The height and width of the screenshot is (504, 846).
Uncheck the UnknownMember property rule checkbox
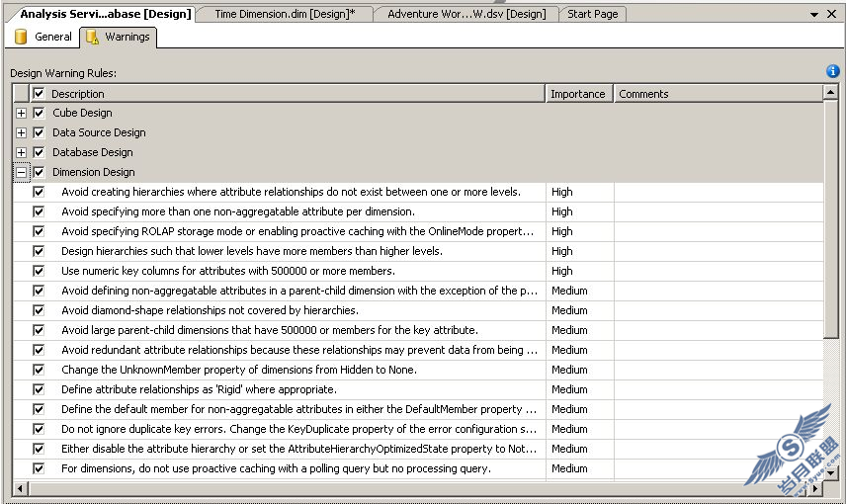(39, 370)
